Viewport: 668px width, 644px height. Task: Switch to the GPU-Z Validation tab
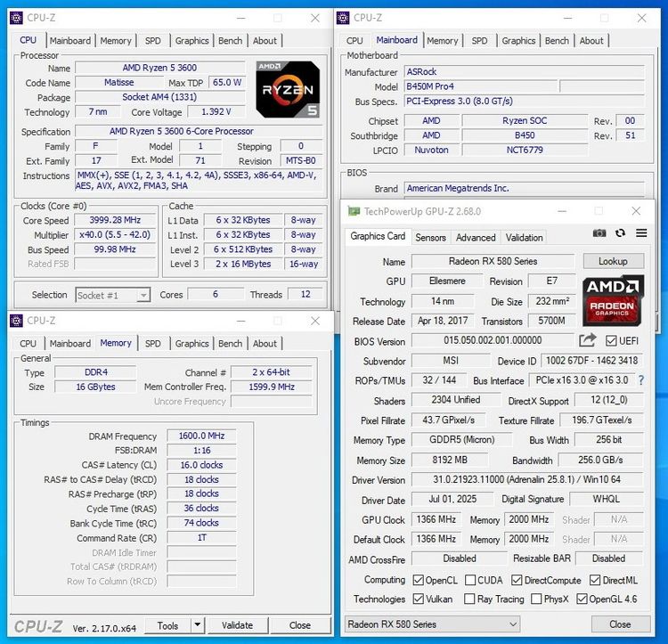pyautogui.click(x=524, y=238)
